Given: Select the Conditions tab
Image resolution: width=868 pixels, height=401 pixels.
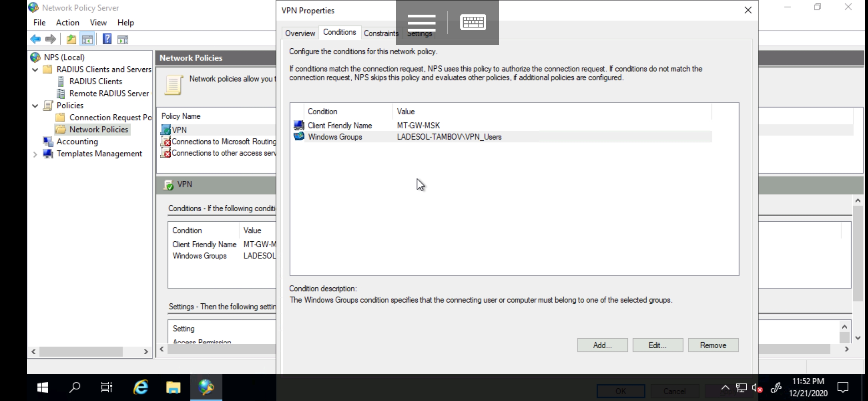Looking at the screenshot, I should 339,32.
